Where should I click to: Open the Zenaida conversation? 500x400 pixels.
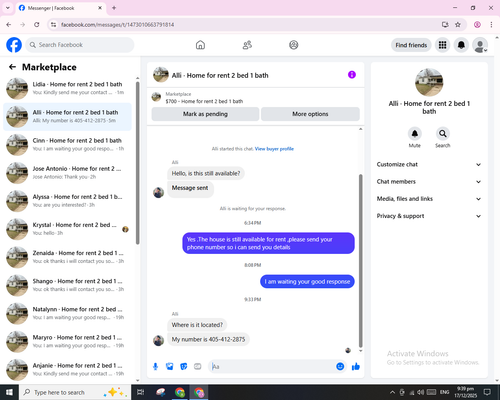tap(67, 257)
